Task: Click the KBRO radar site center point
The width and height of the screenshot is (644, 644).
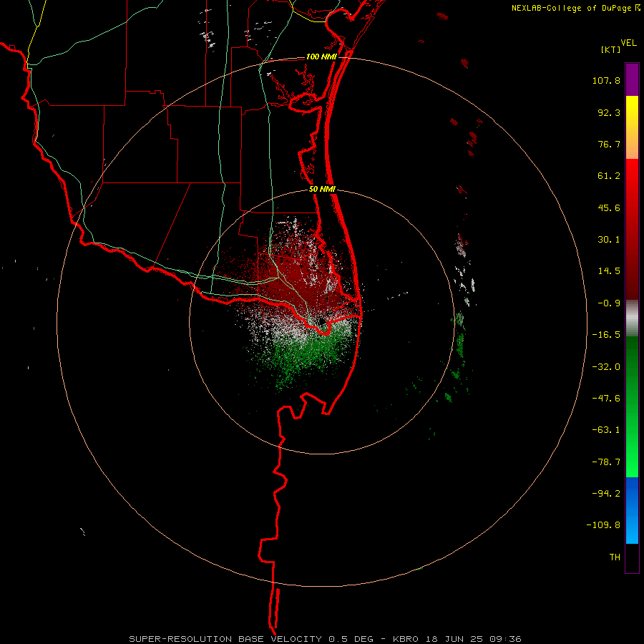Action: pyautogui.click(x=321, y=321)
